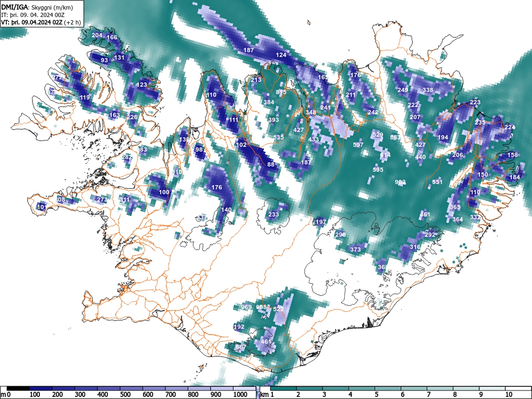The height and width of the screenshot is (399, 532).
Task: Click the visibility value "211"
Action: point(351,95)
